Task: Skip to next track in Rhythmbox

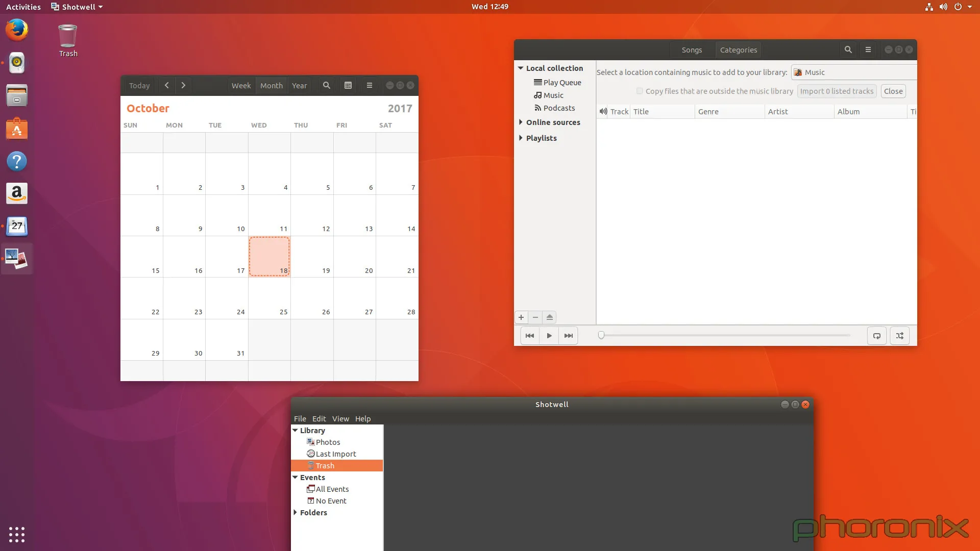Action: click(x=568, y=336)
